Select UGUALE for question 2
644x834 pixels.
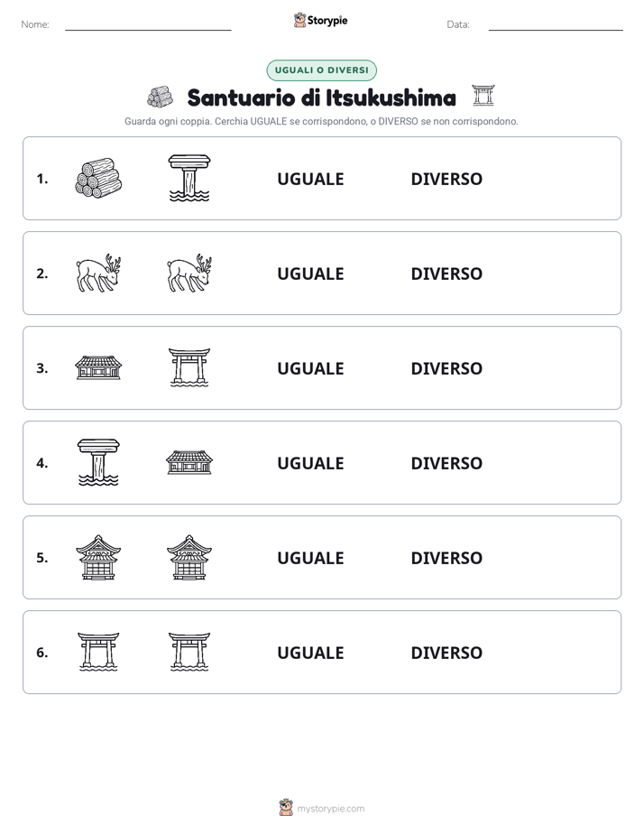coord(310,273)
